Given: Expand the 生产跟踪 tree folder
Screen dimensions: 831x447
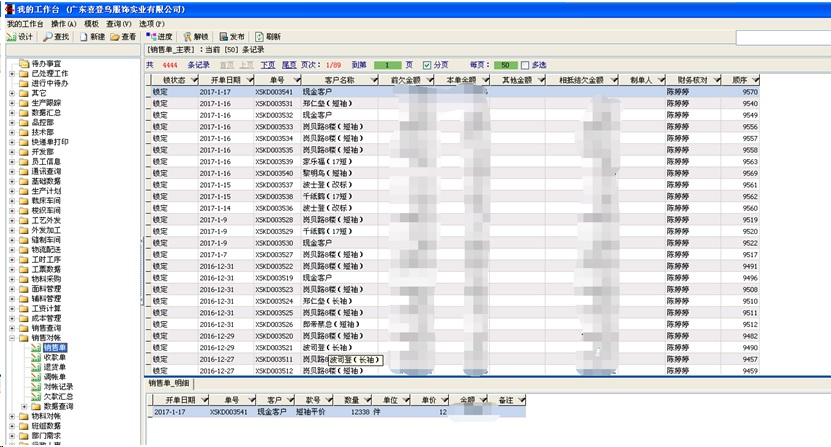Looking at the screenshot, I should 11,102.
